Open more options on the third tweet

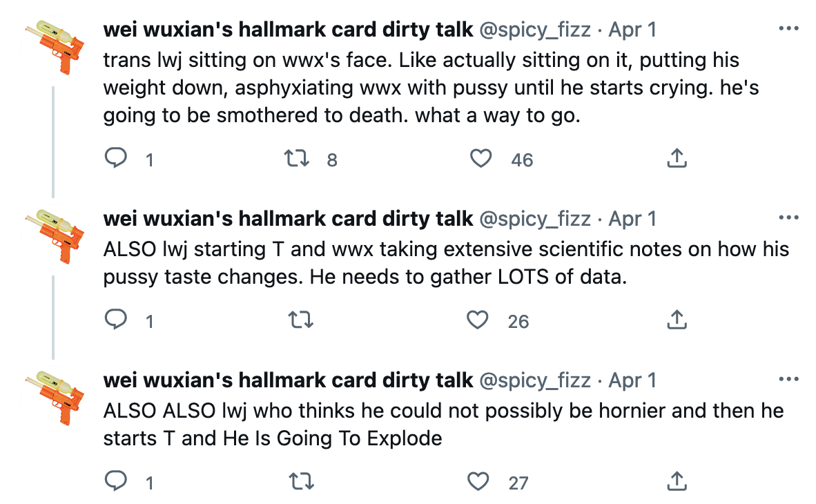pos(788,380)
